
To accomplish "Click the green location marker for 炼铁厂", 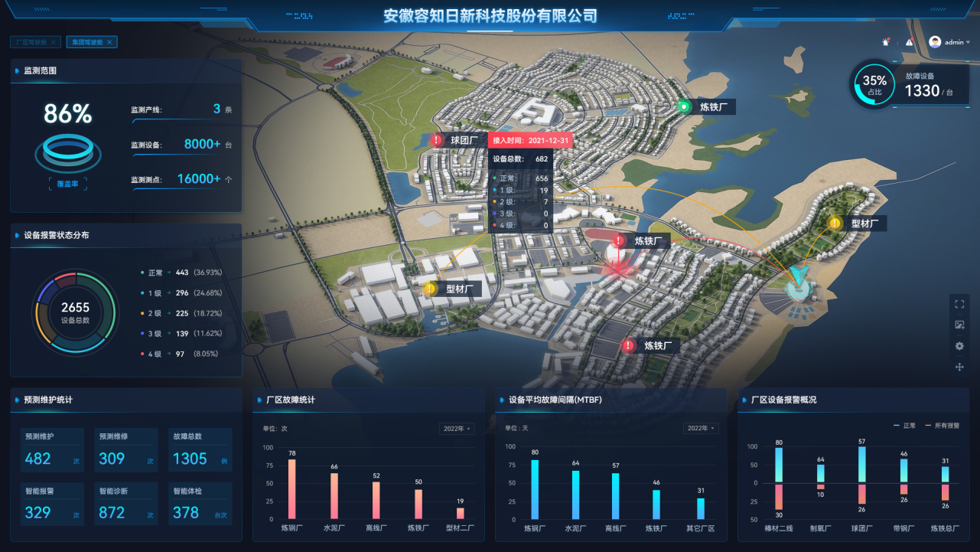I will pos(685,107).
